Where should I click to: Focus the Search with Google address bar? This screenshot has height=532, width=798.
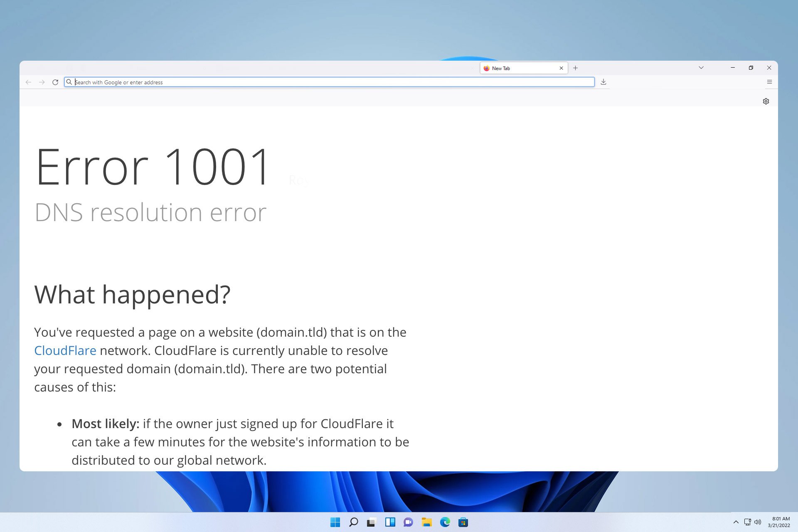click(x=329, y=82)
